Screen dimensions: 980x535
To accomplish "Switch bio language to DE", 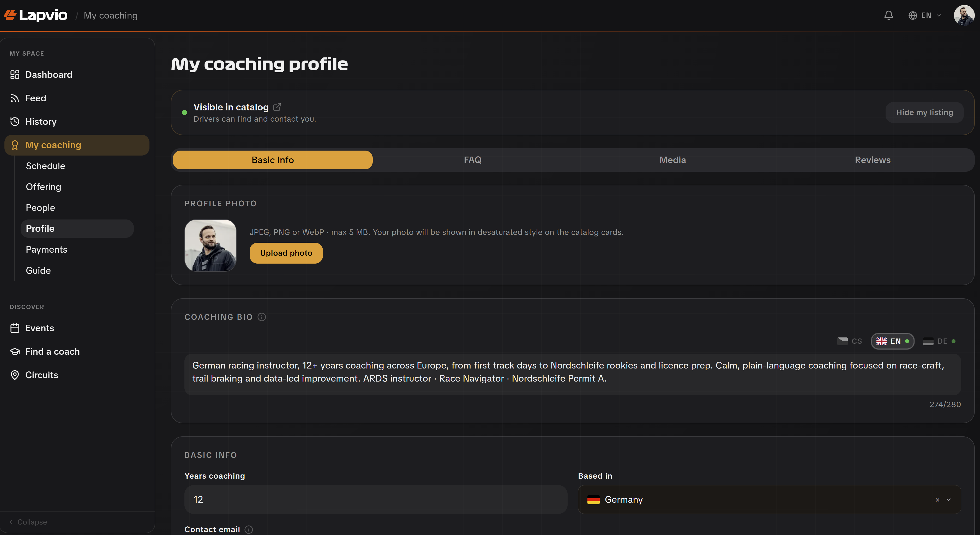I will coord(939,341).
